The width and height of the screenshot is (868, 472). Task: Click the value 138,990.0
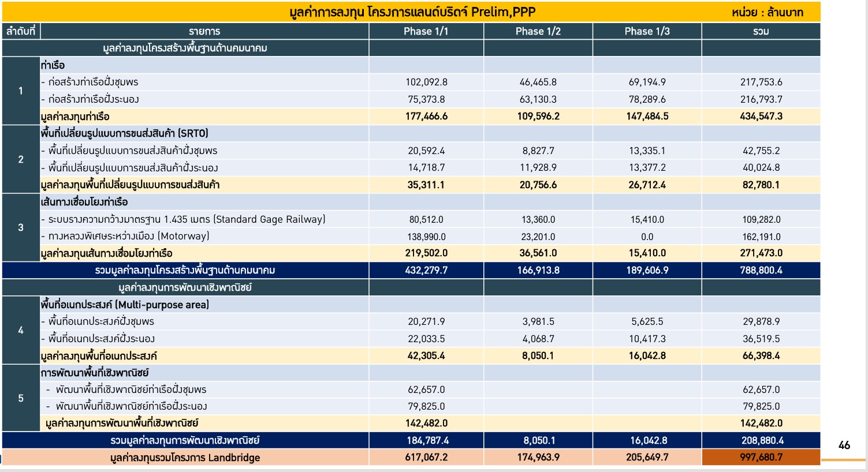coord(426,237)
